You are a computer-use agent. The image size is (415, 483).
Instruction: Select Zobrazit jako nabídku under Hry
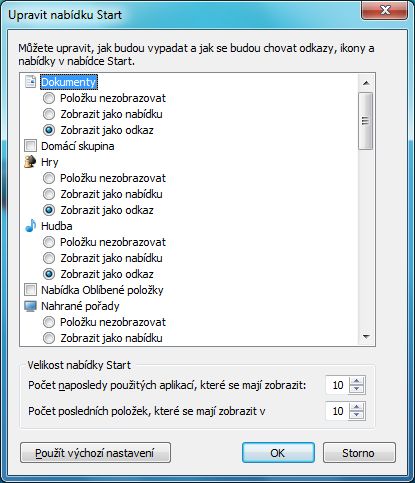coord(49,194)
